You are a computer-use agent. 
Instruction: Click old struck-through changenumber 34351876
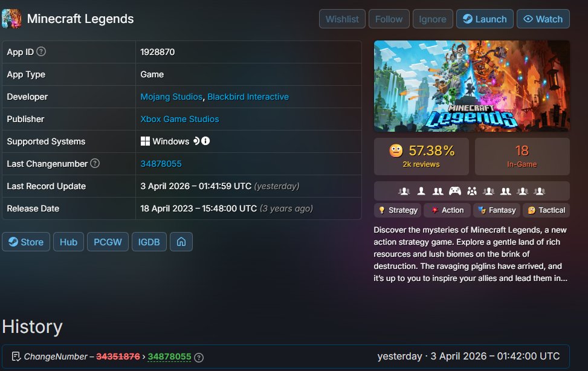tap(118, 356)
